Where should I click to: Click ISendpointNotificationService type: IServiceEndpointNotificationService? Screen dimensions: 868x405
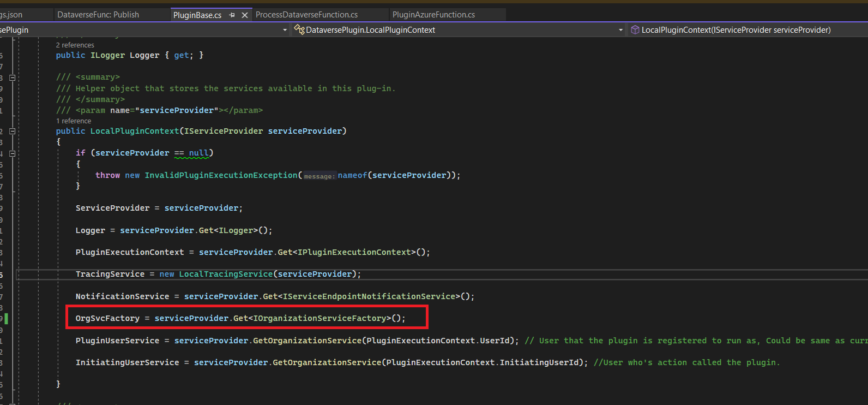pyautogui.click(x=369, y=296)
